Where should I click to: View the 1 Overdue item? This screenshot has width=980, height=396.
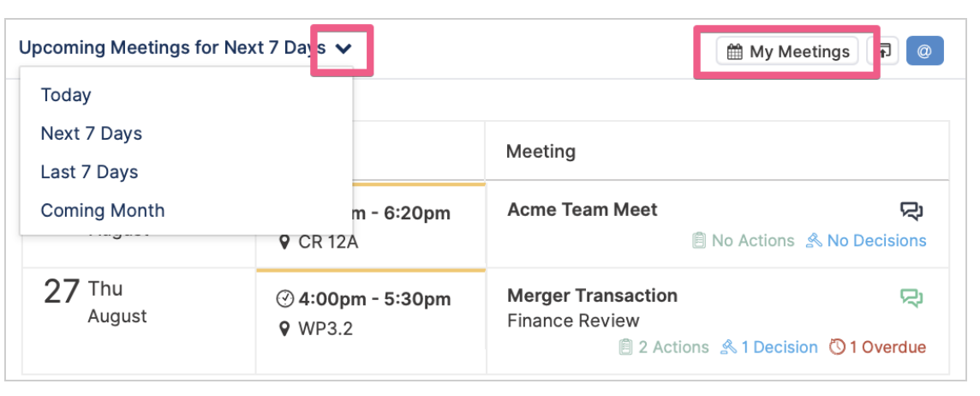tap(877, 347)
